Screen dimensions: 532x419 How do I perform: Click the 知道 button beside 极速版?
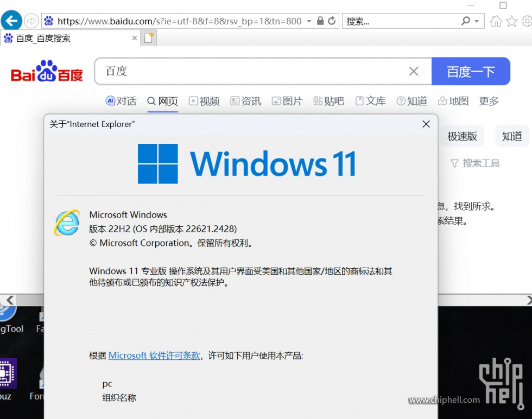click(x=511, y=136)
